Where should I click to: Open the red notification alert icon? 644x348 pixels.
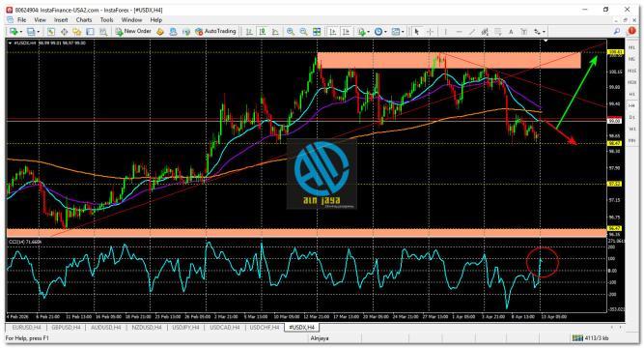tap(631, 31)
